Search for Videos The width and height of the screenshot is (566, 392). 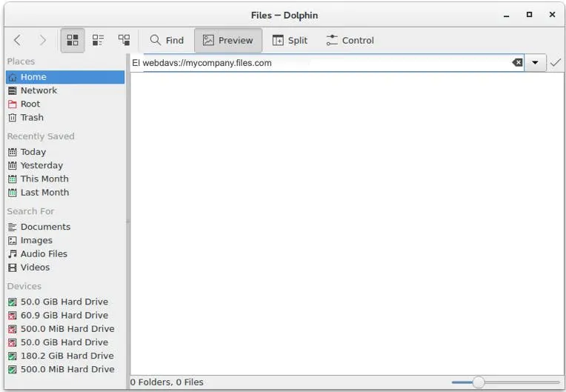tap(65, 268)
